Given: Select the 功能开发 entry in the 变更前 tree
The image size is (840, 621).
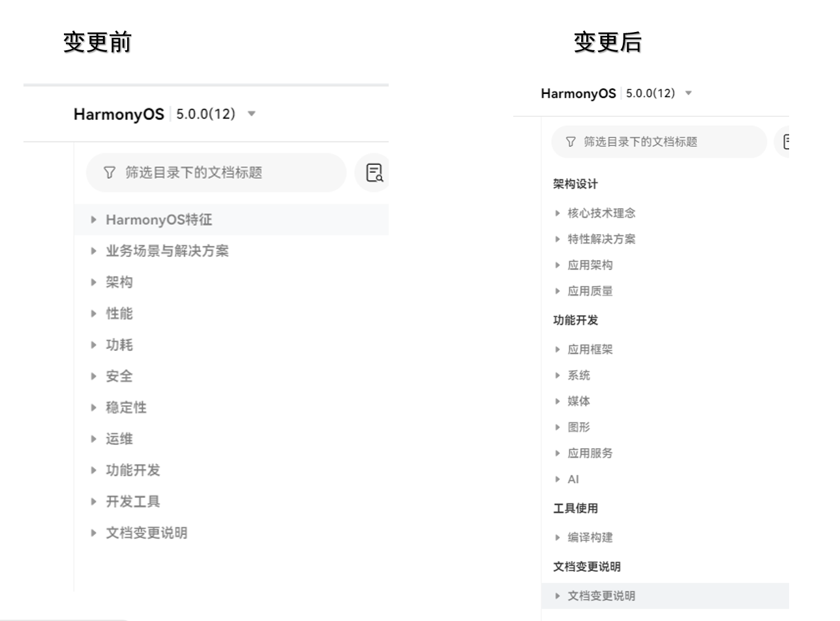Looking at the screenshot, I should (133, 470).
